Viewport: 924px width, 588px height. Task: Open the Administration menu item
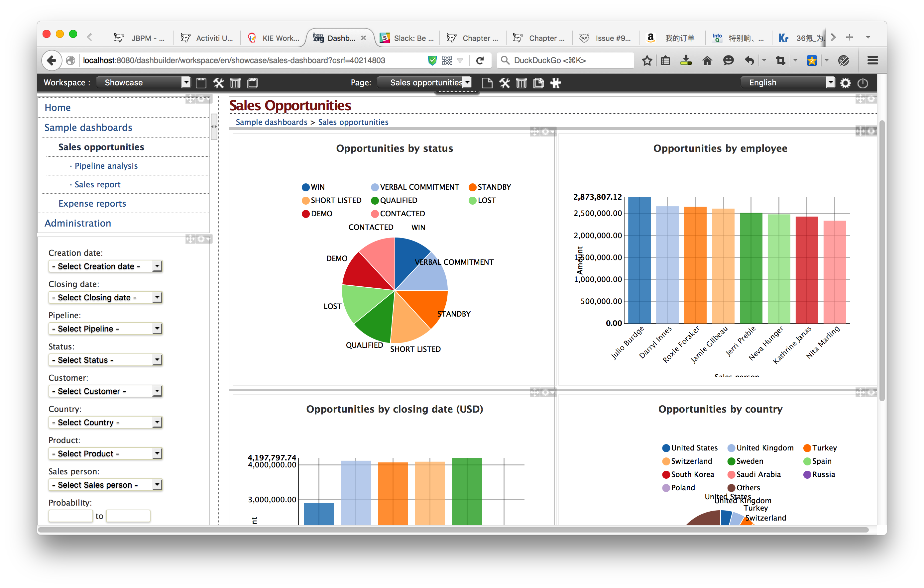77,223
